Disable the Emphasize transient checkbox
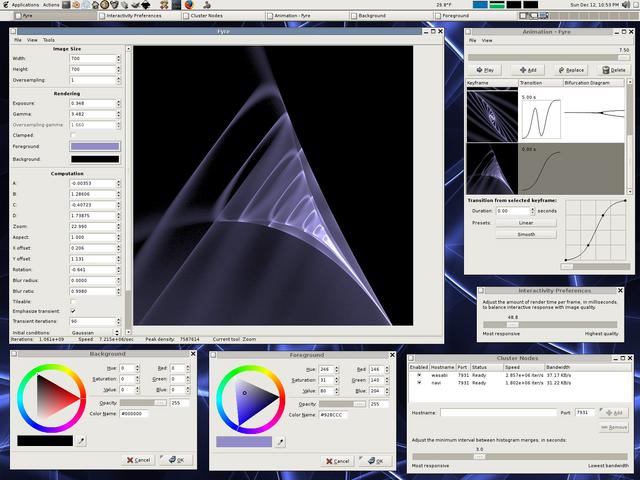Image resolution: width=640 pixels, height=480 pixels. pos(73,310)
